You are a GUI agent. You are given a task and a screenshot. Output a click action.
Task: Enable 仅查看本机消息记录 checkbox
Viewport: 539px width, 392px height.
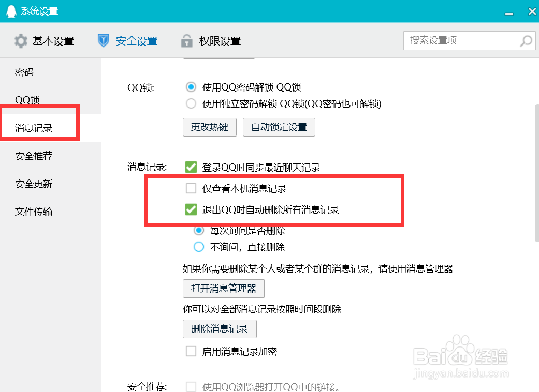pyautogui.click(x=191, y=188)
